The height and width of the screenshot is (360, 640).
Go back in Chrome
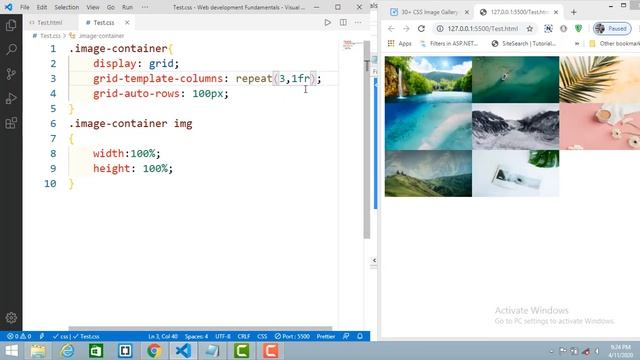pyautogui.click(x=391, y=29)
